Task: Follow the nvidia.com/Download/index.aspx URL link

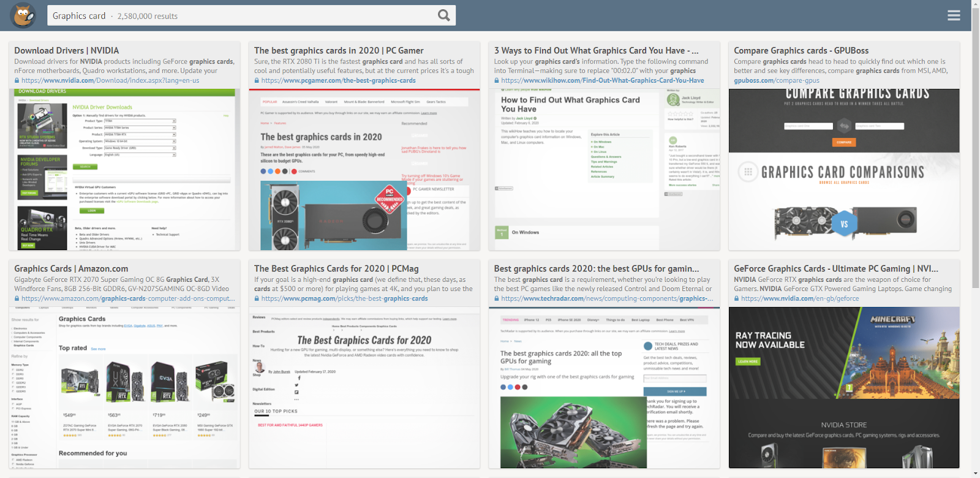Action: [110, 80]
